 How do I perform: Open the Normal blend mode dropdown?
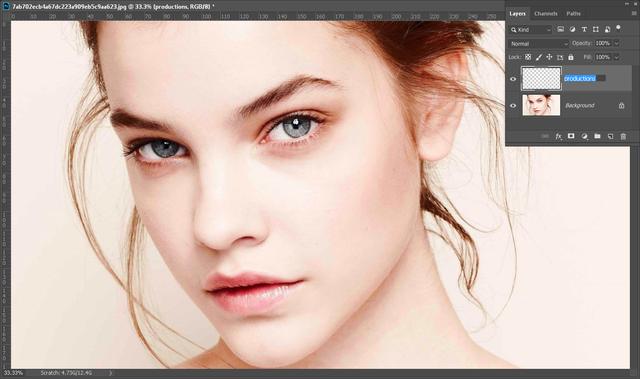tap(539, 43)
